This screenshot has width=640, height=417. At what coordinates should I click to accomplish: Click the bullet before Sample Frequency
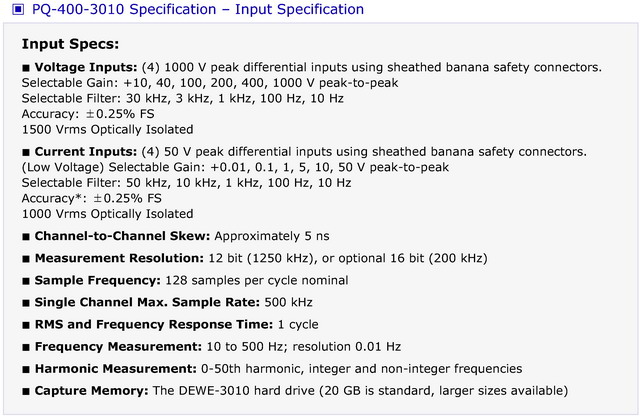pyautogui.click(x=26, y=281)
